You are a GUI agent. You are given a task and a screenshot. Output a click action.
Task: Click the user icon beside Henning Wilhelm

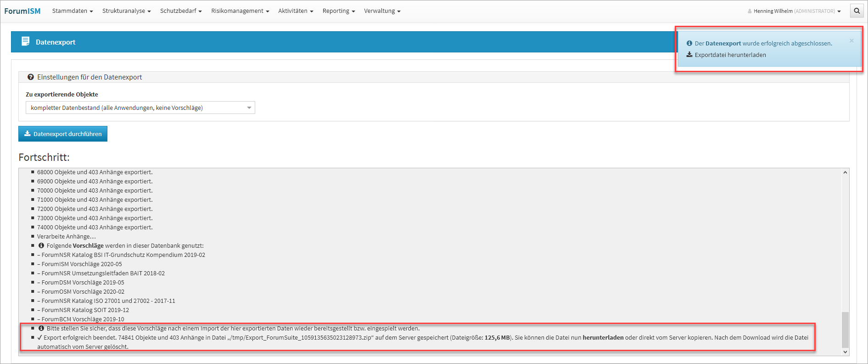coord(750,11)
